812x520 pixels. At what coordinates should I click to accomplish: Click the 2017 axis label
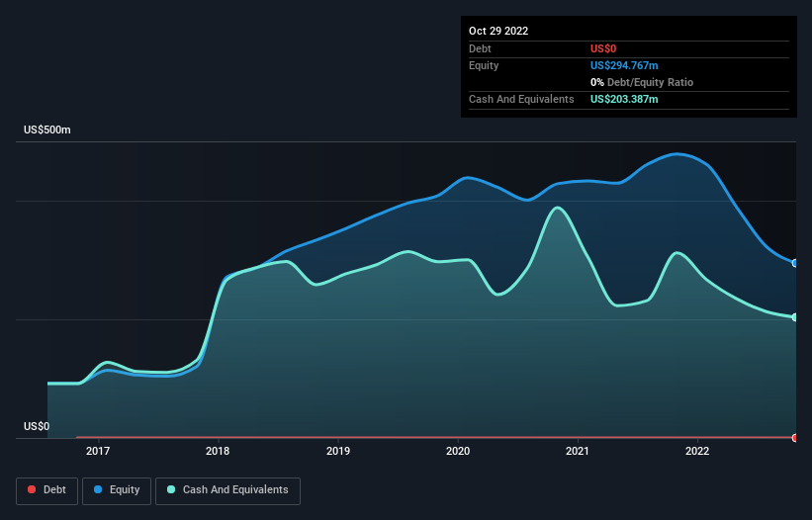pyautogui.click(x=98, y=451)
